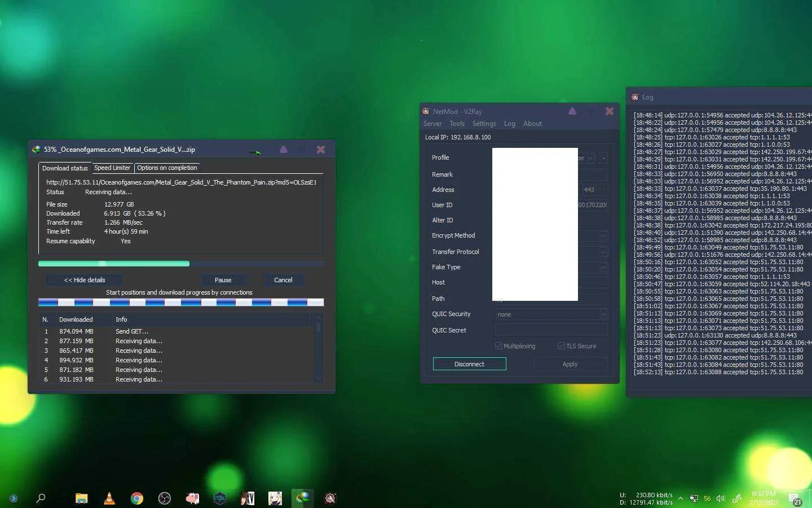Select connection row with 931.193 MB
Viewport: 812px width, 508px height.
click(176, 379)
